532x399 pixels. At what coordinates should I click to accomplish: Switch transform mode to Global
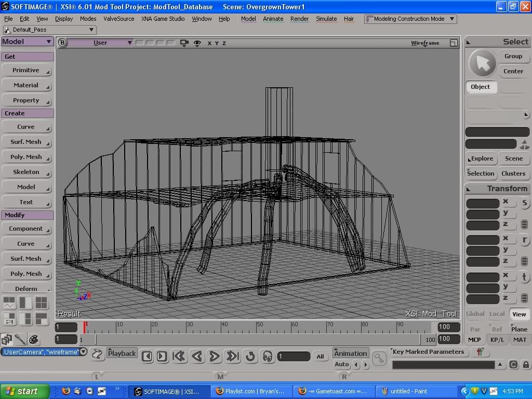click(475, 314)
